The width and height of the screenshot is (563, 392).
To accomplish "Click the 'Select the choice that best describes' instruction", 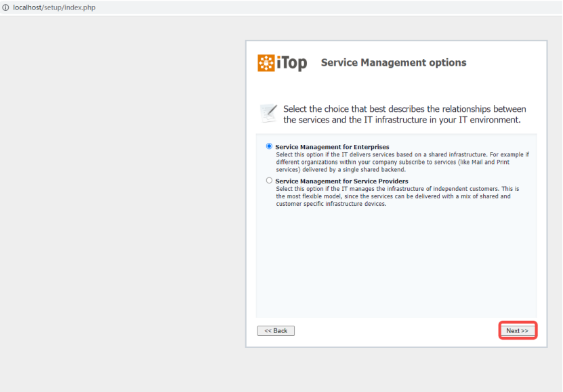I will [x=404, y=114].
